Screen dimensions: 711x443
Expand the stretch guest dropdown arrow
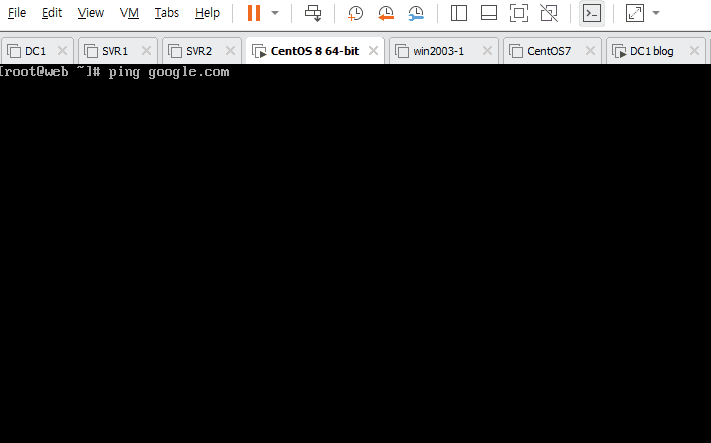(x=656, y=13)
